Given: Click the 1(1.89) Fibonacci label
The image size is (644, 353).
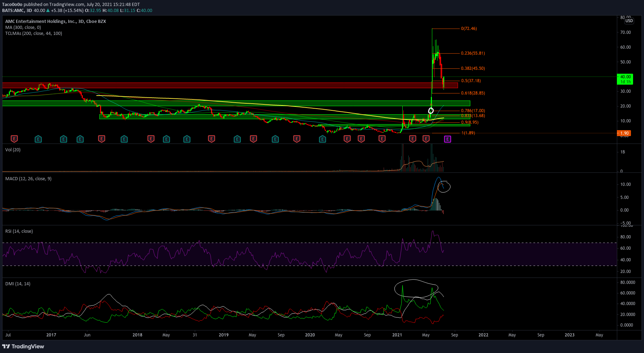Looking at the screenshot, I should click(468, 133).
